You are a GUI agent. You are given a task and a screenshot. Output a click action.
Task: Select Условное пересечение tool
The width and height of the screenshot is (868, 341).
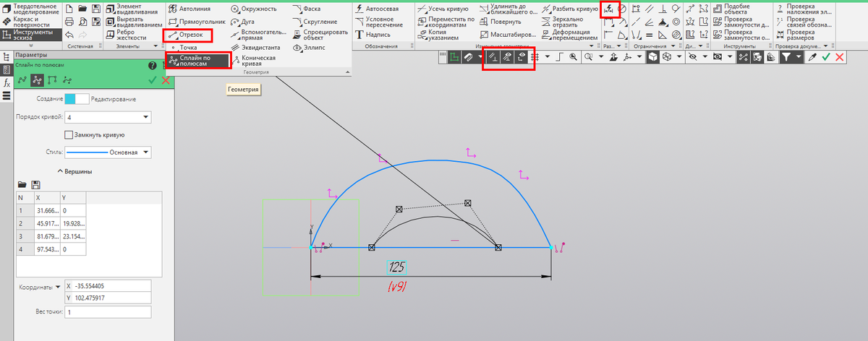click(381, 22)
